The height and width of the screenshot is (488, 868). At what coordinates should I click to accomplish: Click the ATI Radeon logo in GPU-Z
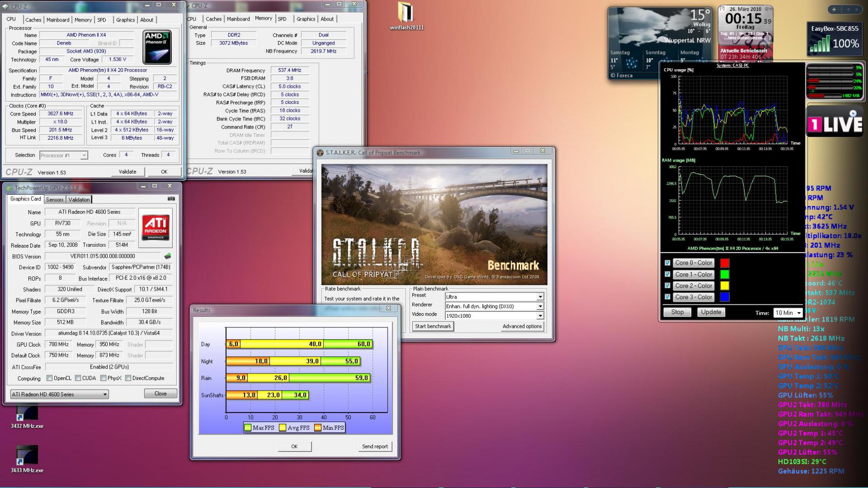coord(155,228)
